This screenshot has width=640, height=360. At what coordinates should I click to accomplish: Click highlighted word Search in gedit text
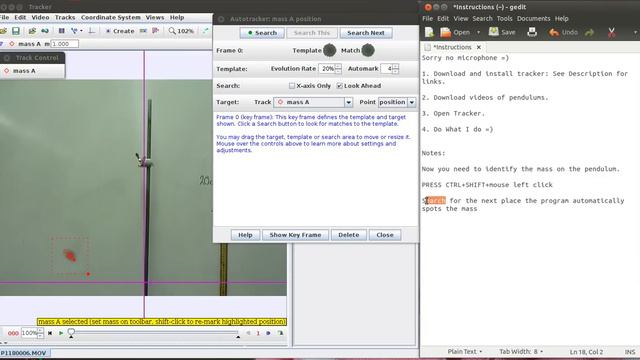(434, 200)
